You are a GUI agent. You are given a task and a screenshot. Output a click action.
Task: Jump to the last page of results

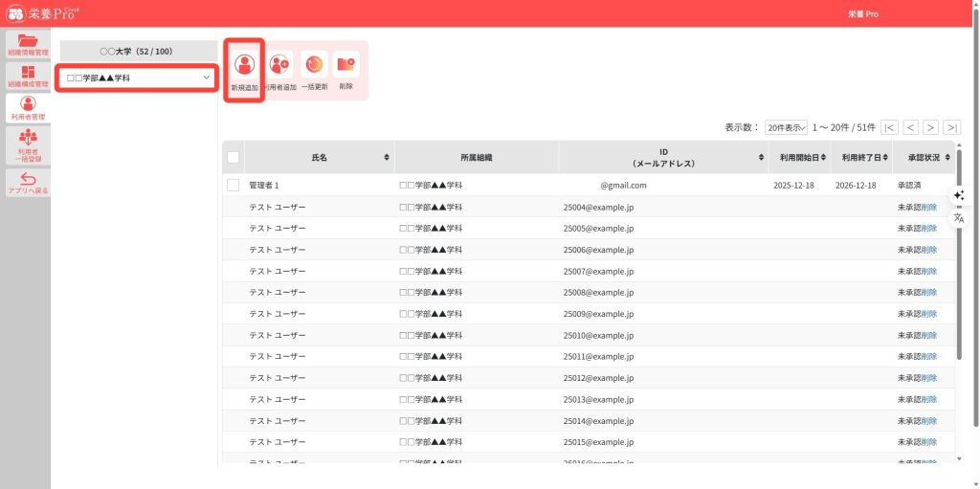tap(951, 127)
